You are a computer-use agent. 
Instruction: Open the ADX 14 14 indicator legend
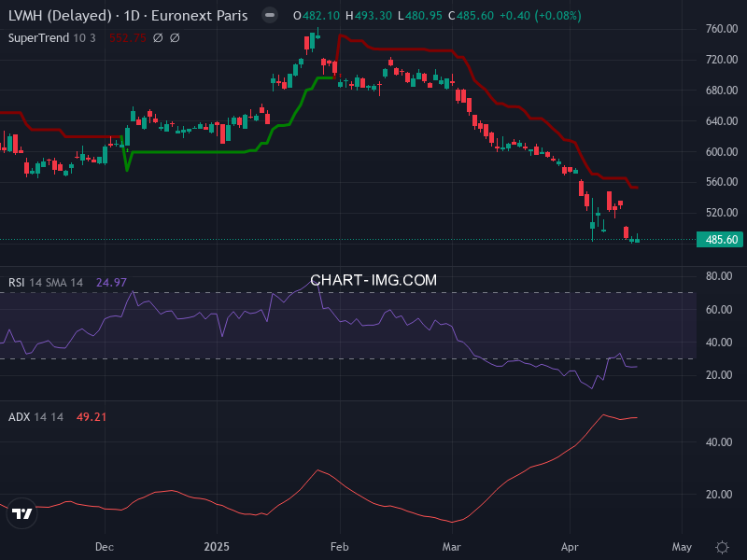click(x=35, y=417)
